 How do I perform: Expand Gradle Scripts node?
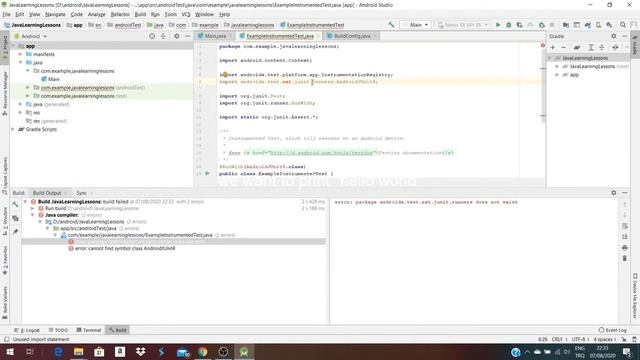point(13,129)
